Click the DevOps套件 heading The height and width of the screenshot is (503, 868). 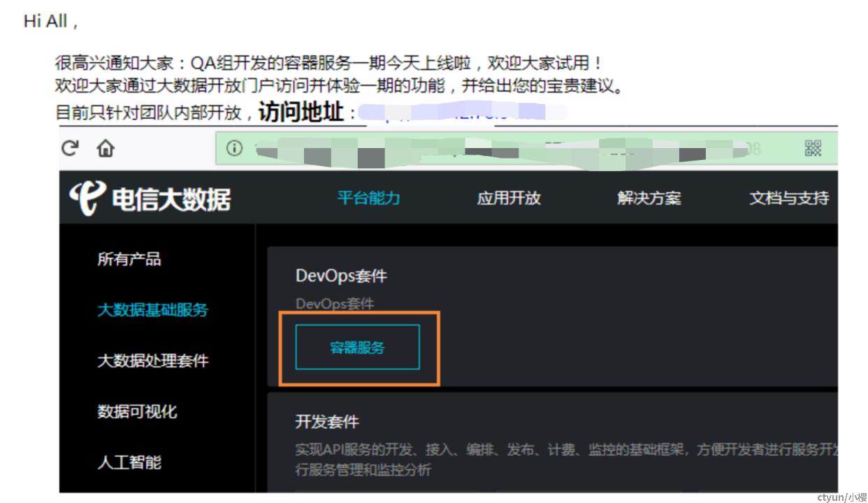341,276
